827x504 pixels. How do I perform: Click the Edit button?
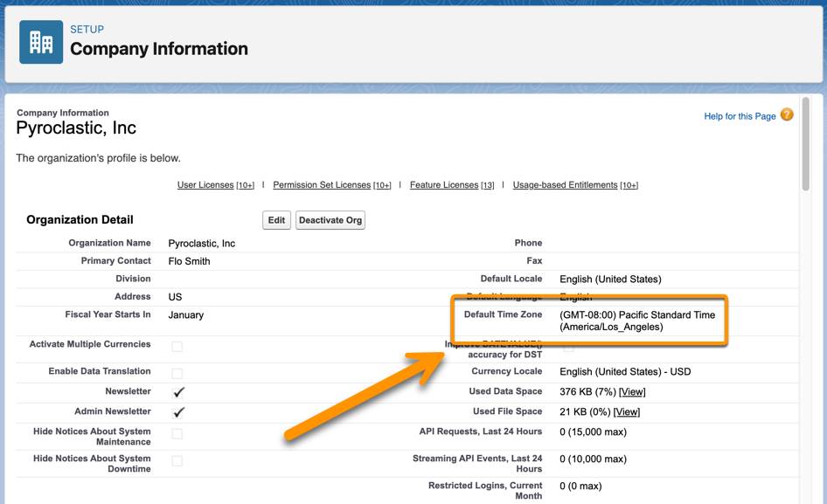276,220
